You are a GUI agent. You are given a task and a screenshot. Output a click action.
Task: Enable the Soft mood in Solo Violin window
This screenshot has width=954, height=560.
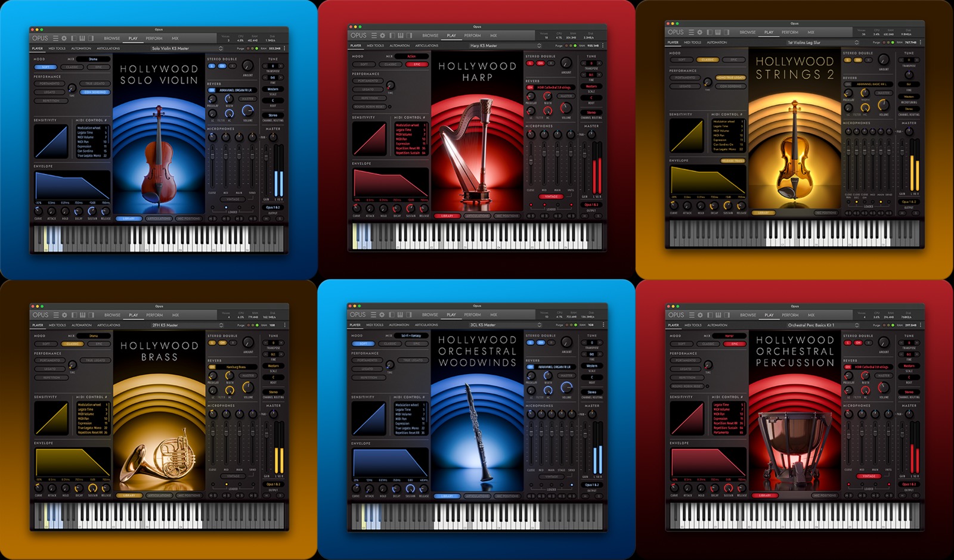[45, 67]
